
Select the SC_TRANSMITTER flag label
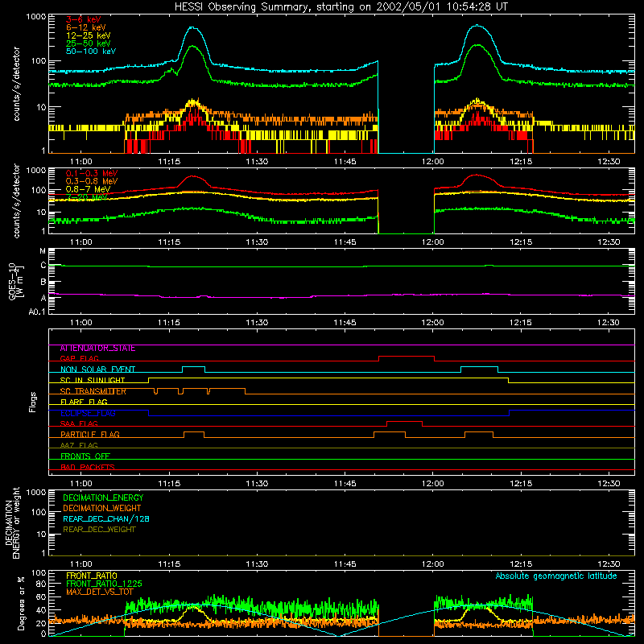[93, 391]
